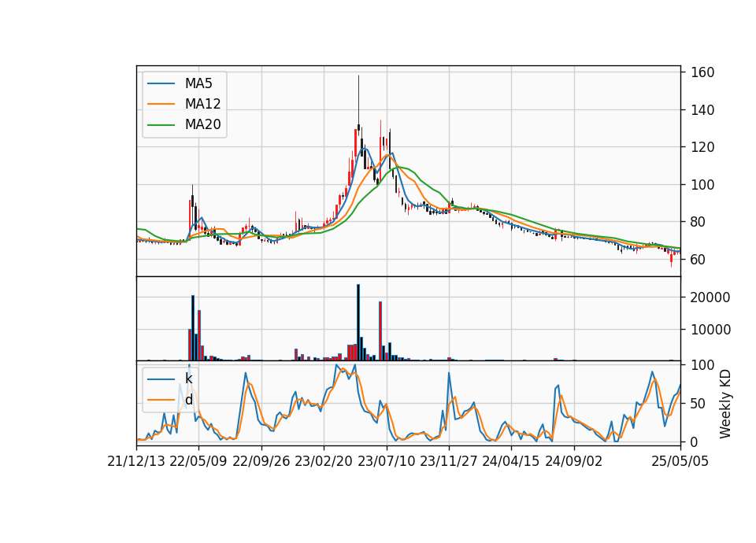
Task: Click the 50 tick on KD axis
Action: (699, 403)
